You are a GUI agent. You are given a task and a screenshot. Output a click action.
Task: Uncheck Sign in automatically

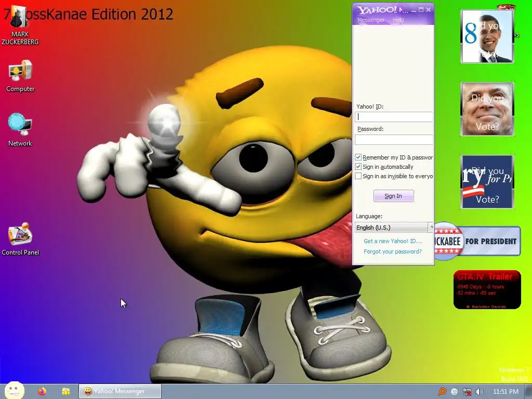[x=358, y=167]
